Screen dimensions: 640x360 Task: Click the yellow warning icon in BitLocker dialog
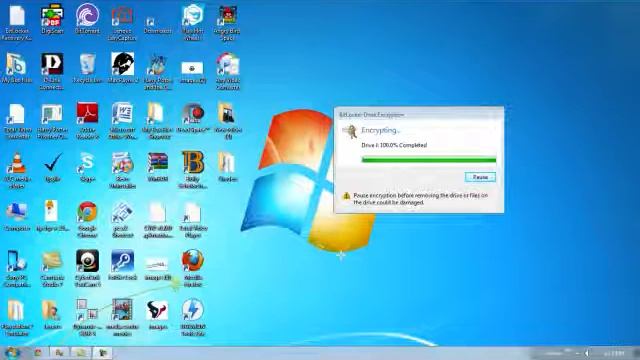(x=346, y=196)
